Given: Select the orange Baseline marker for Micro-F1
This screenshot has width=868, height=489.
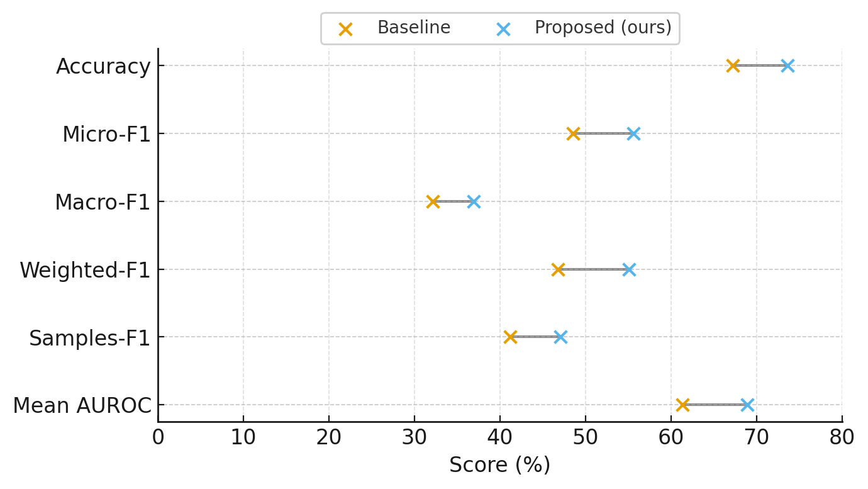Looking at the screenshot, I should 573,133.
